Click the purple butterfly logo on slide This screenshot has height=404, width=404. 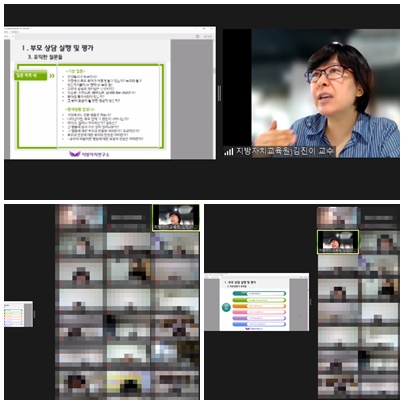[75, 154]
